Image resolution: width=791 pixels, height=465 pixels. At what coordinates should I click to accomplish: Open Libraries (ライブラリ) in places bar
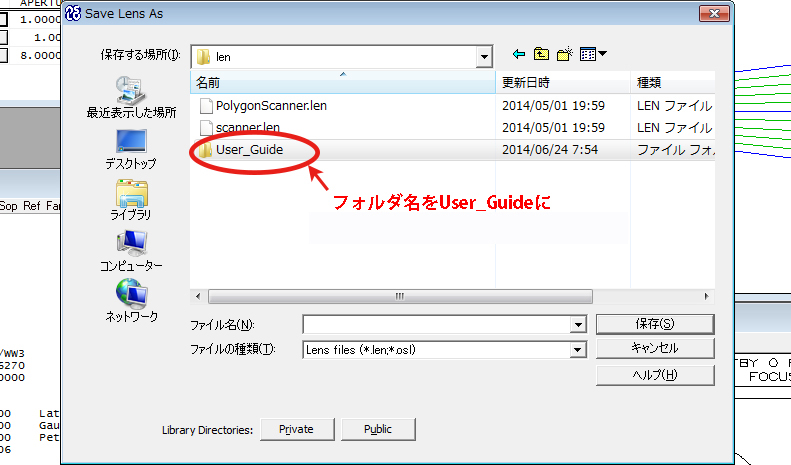point(131,200)
